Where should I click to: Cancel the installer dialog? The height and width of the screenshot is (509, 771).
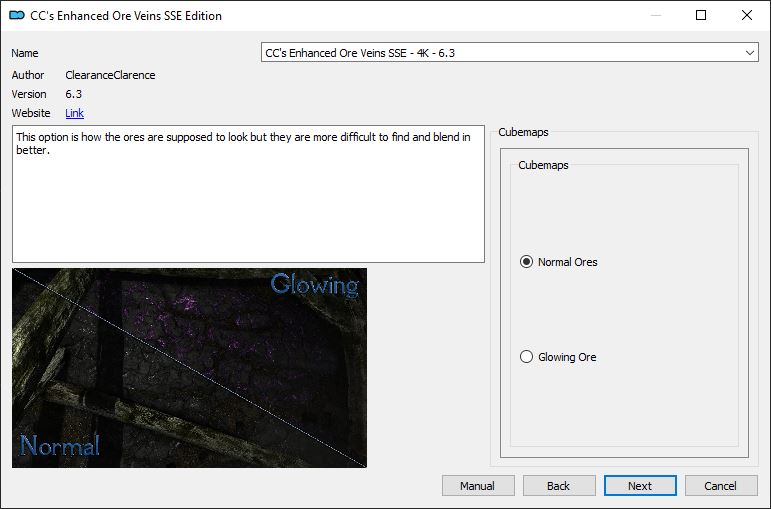(721, 486)
